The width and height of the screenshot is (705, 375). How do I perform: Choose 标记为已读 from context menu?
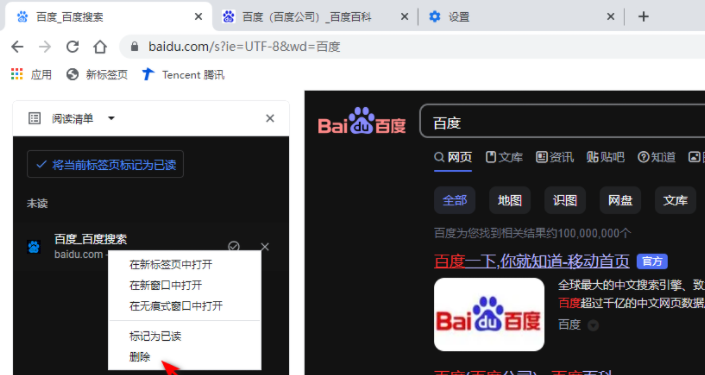pos(184,336)
